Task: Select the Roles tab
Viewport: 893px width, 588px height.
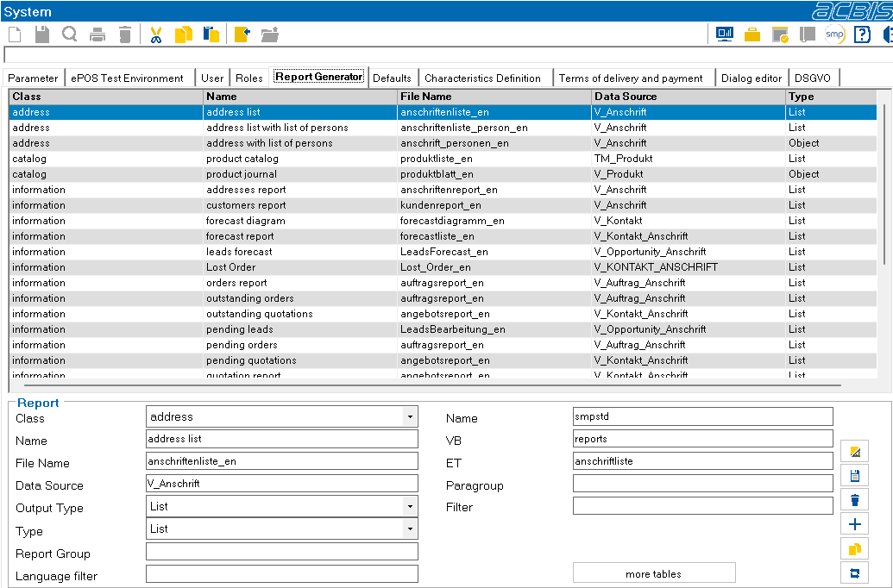Action: coord(248,78)
